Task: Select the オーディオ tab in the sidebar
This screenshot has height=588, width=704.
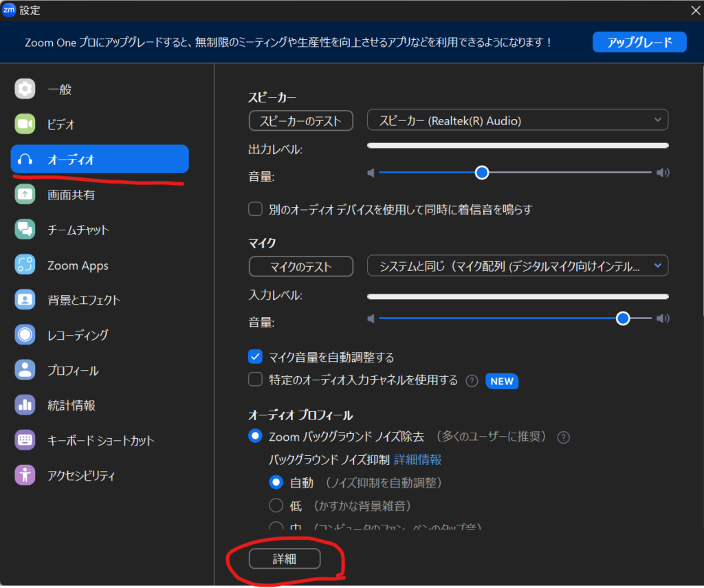Action: coord(100,159)
